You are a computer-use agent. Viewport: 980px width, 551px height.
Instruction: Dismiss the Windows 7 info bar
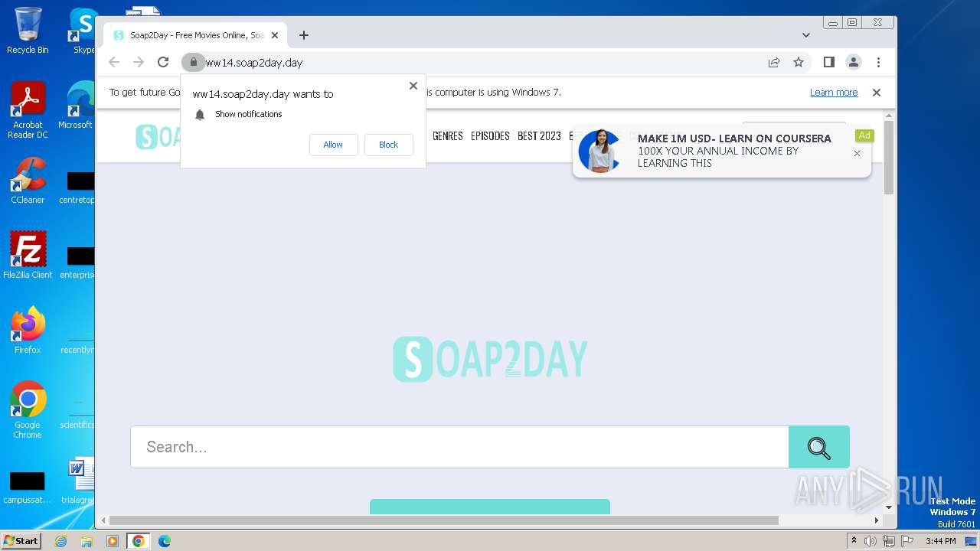(877, 93)
